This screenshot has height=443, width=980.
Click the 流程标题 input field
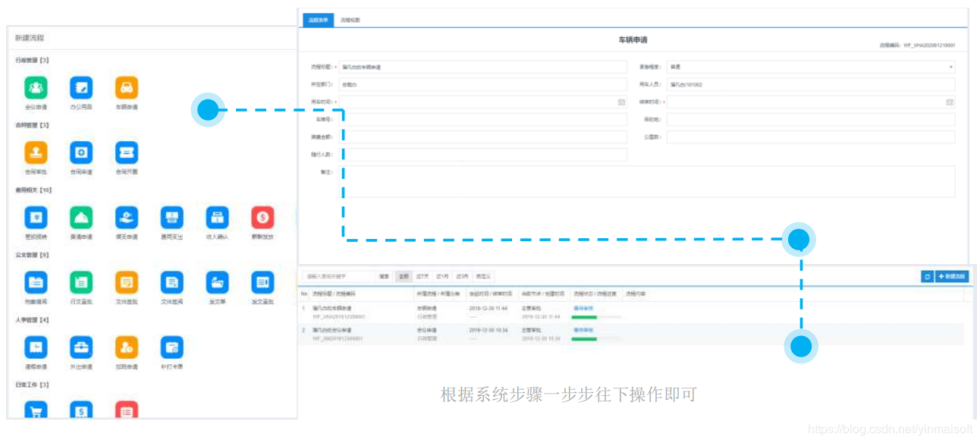click(x=482, y=67)
